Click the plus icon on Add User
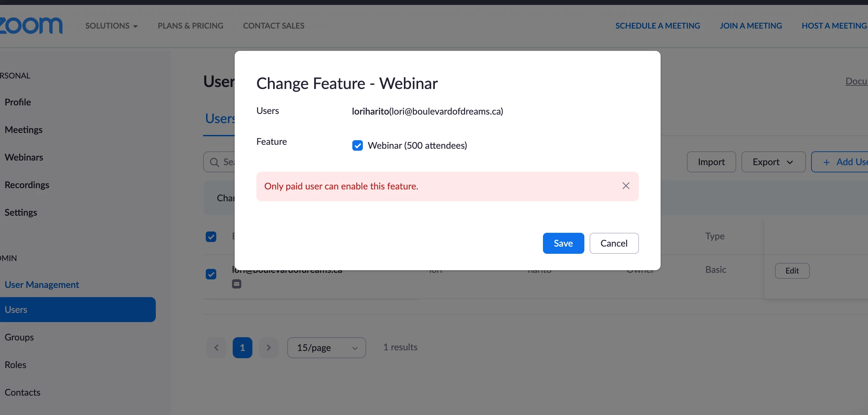The image size is (868, 415). [826, 162]
